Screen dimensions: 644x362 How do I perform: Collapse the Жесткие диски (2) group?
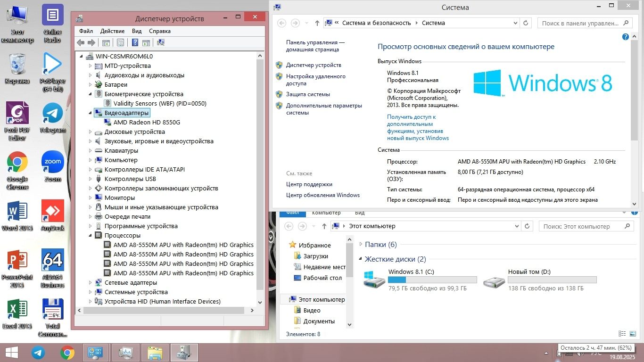[361, 259]
